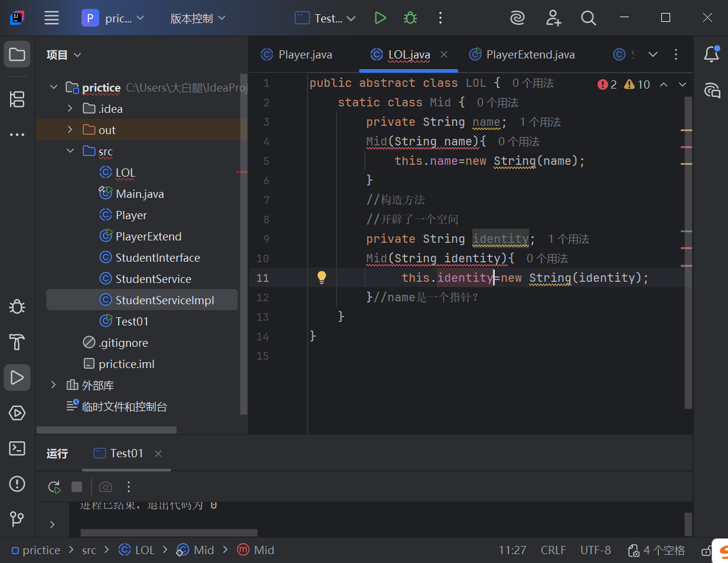Select Main.java in project tree
The height and width of the screenshot is (563, 728).
[x=131, y=194]
